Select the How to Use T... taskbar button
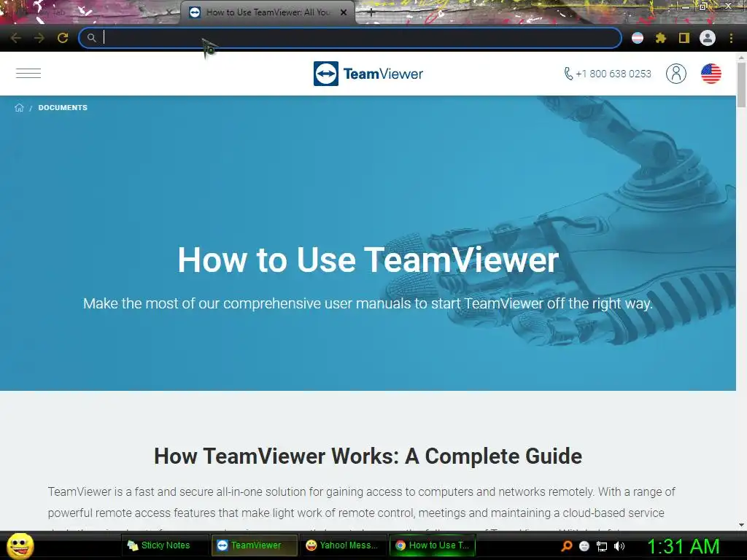 [433, 545]
